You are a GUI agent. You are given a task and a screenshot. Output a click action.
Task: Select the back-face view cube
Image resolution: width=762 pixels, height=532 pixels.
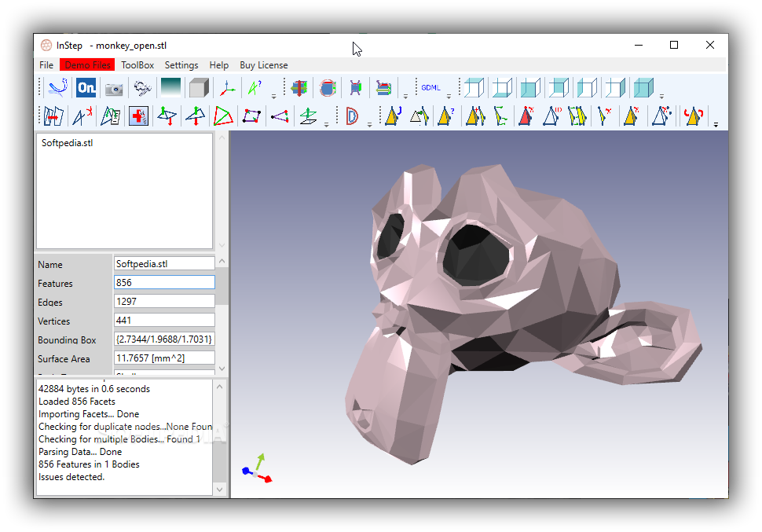pyautogui.click(x=559, y=88)
